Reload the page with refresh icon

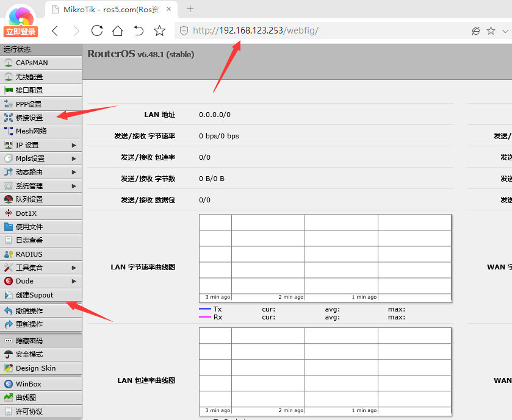click(97, 30)
